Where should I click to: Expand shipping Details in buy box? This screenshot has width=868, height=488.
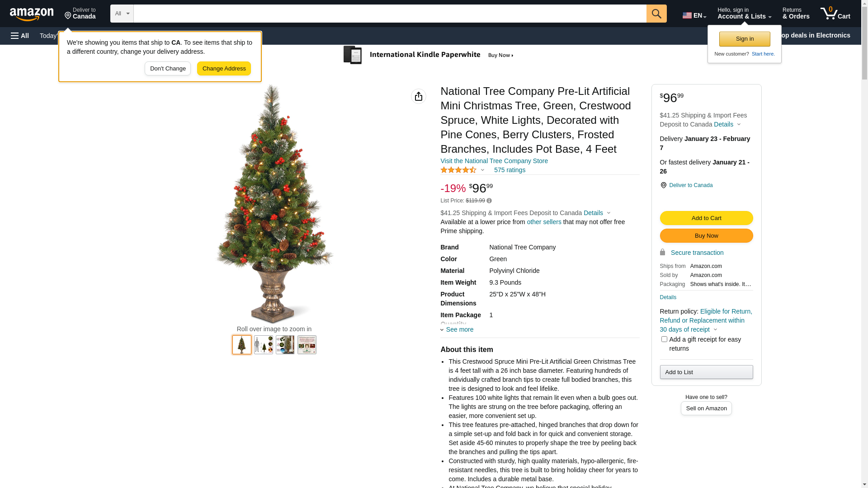[727, 124]
